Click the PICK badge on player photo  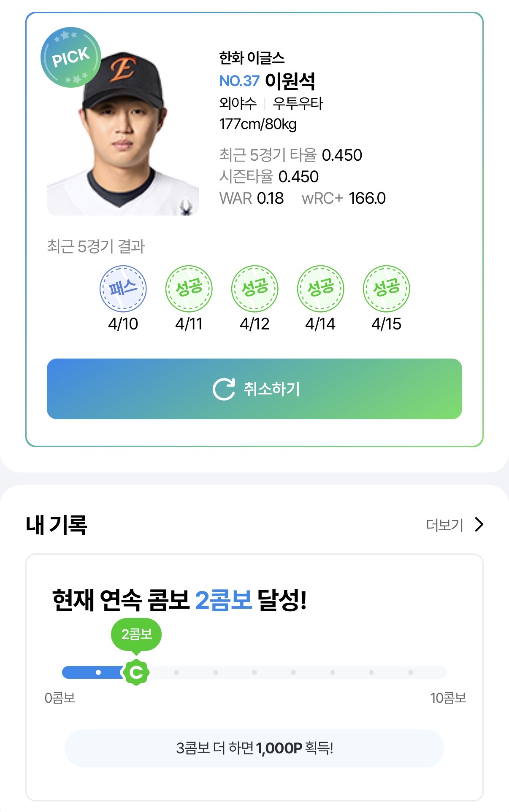70,57
